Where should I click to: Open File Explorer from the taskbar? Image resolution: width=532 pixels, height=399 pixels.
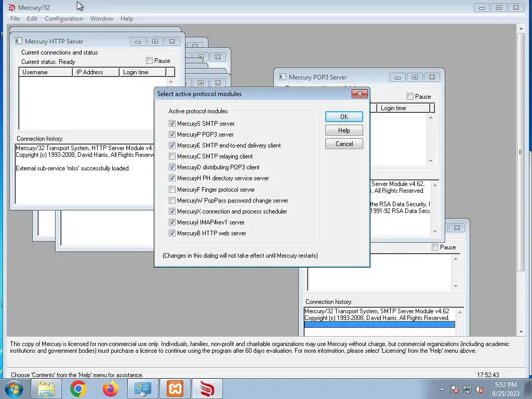[46, 389]
